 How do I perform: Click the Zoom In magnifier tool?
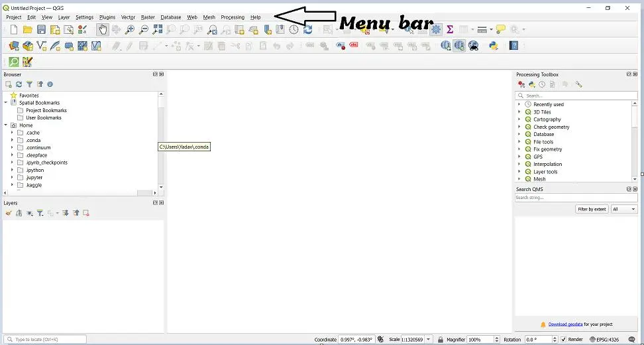pyautogui.click(x=130, y=30)
